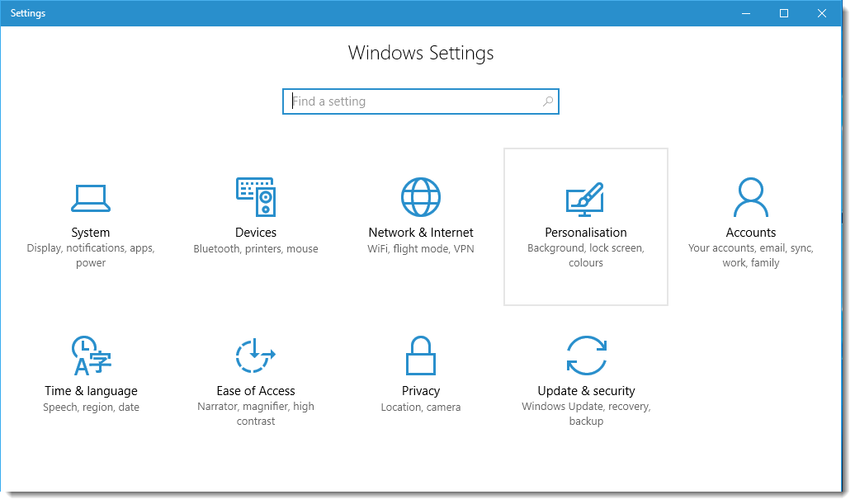The height and width of the screenshot is (504, 855).
Task: Click 'Display, notifications, apps, power' subtitle
Action: tap(91, 255)
